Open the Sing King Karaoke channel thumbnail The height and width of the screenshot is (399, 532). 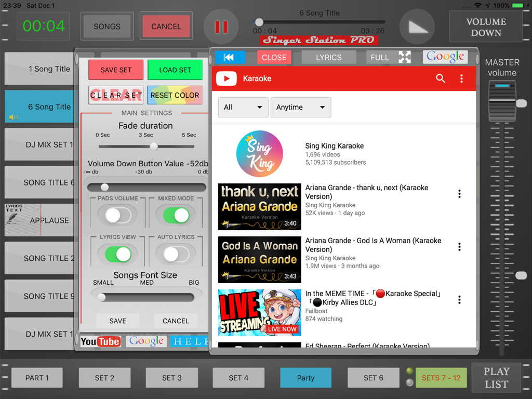259,153
